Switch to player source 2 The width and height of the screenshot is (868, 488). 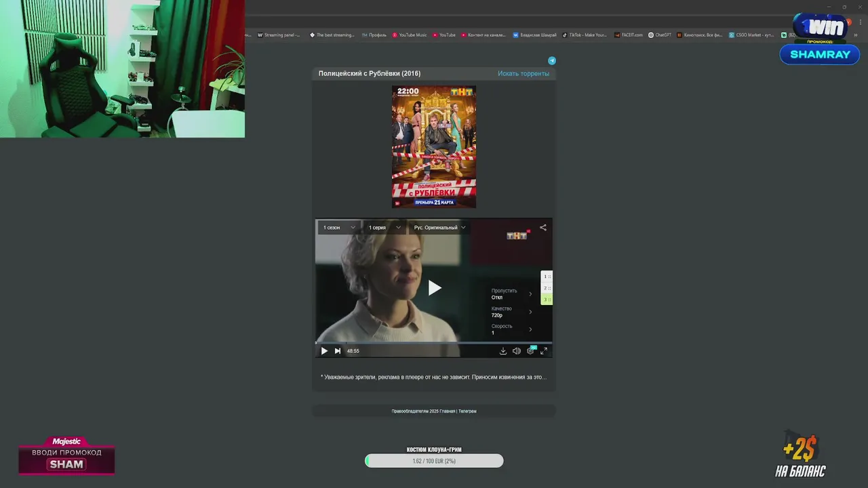547,288
